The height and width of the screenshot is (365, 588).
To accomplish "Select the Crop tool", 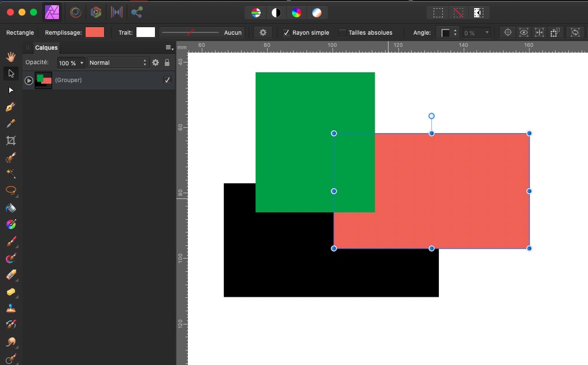I will coord(11,141).
